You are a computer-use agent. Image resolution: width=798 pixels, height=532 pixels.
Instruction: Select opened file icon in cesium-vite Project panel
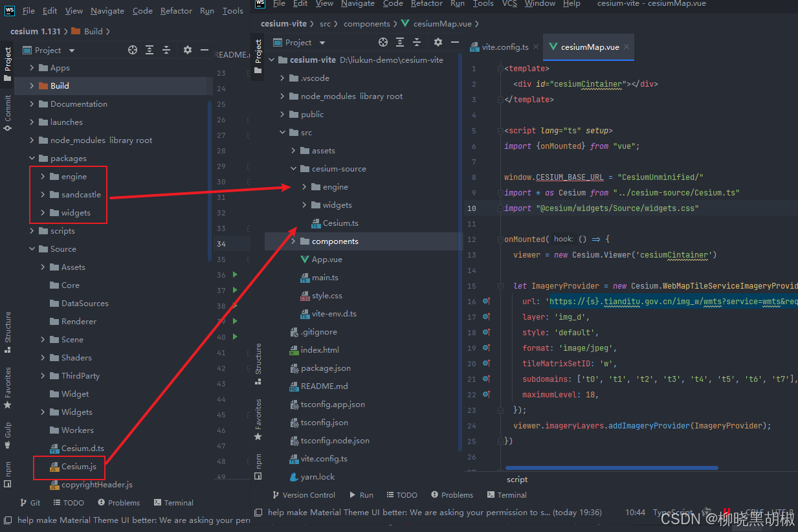pos(383,42)
